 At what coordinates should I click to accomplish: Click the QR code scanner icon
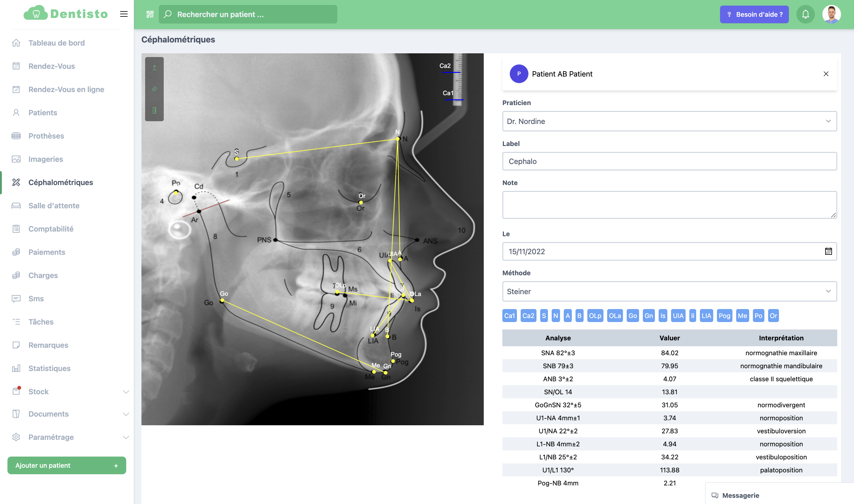pyautogui.click(x=150, y=14)
